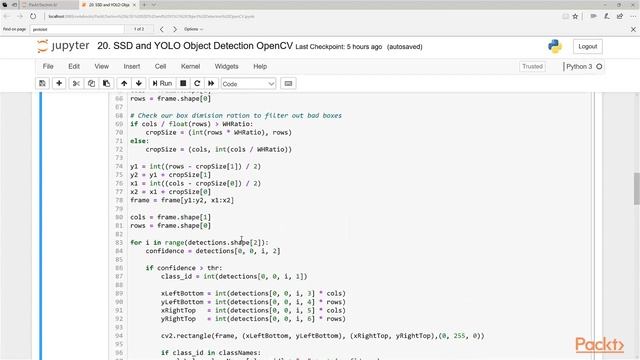
Task: Click Python 3 kernel status circle
Action: [599, 67]
